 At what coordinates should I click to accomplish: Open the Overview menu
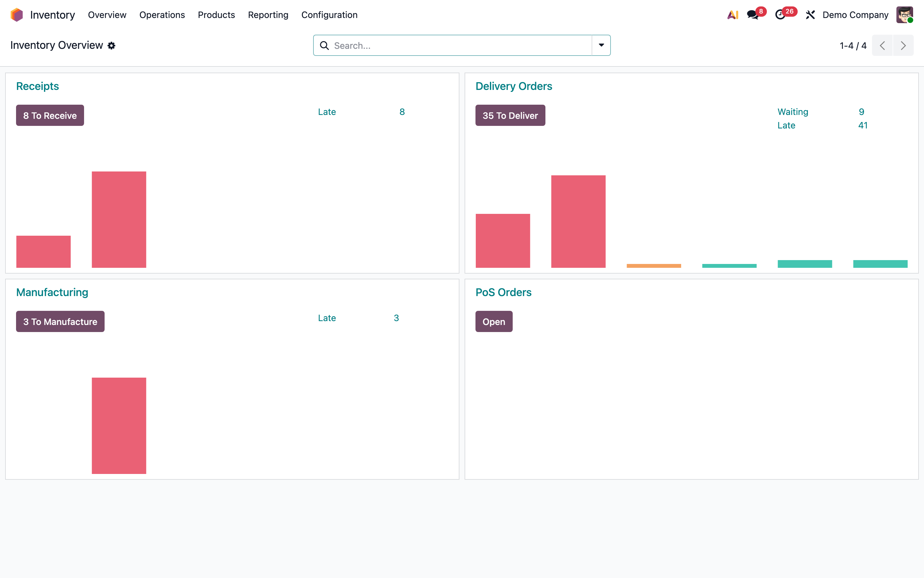tap(107, 15)
